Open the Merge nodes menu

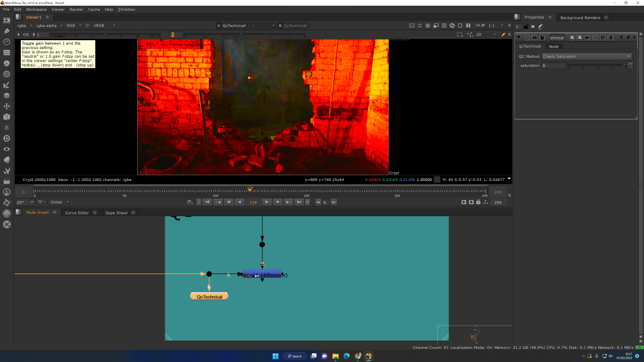6,96
